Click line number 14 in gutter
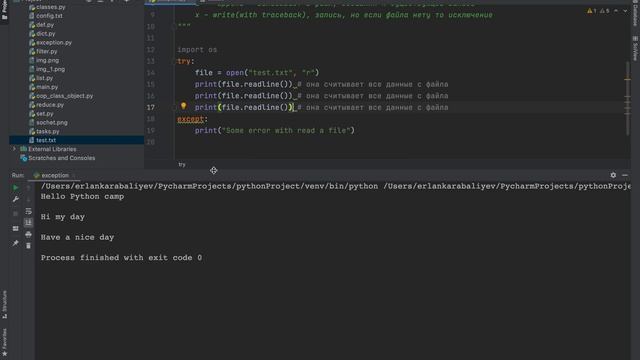 tap(151, 73)
